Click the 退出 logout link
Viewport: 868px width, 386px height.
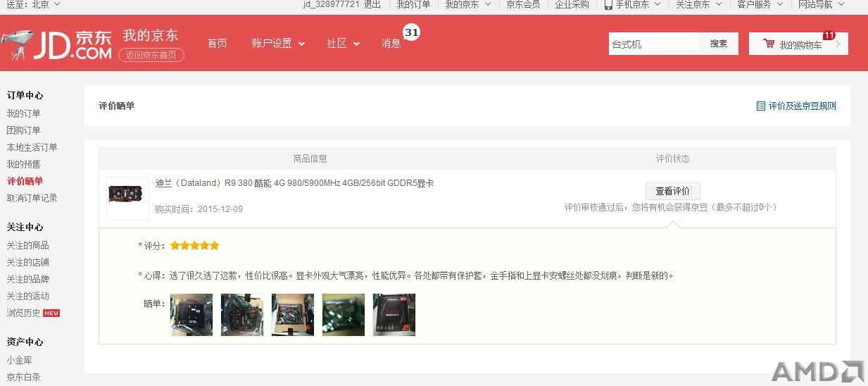click(372, 4)
